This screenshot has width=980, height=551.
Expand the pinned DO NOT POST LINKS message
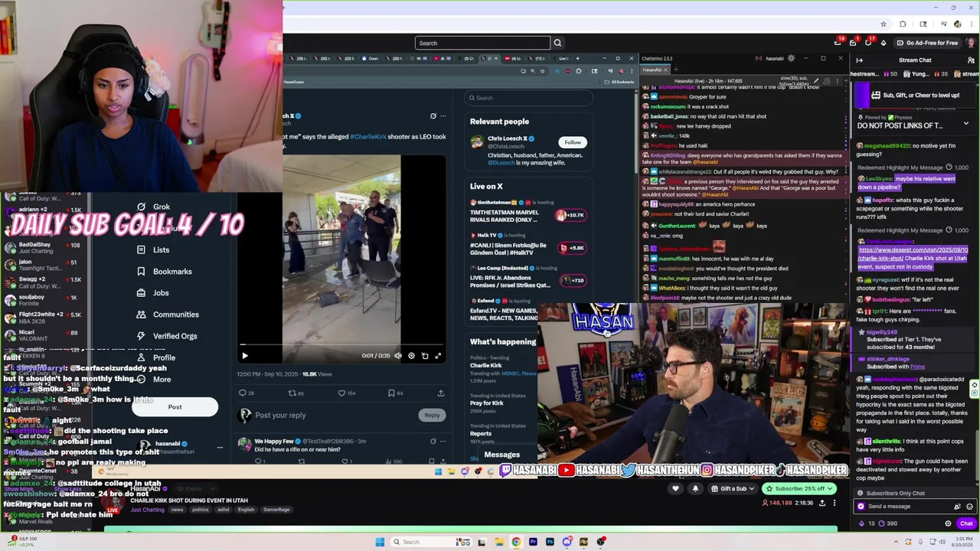(x=965, y=124)
